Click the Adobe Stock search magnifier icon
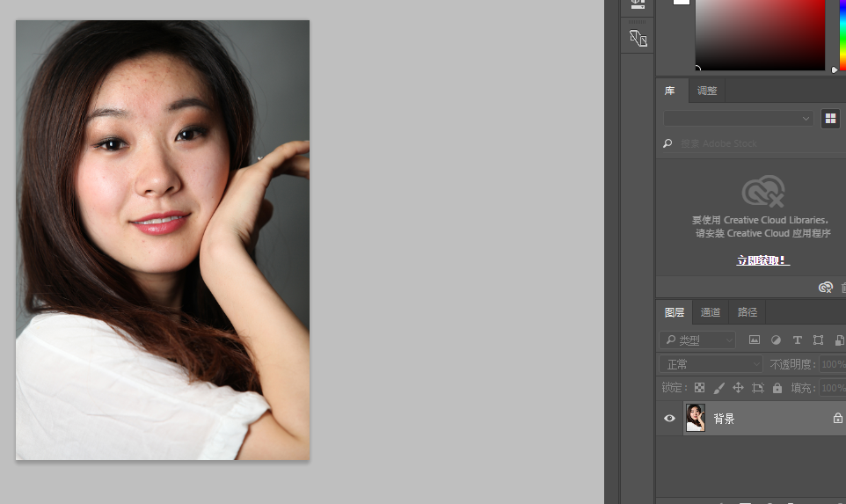Viewport: 846px width, 504px height. tap(667, 143)
